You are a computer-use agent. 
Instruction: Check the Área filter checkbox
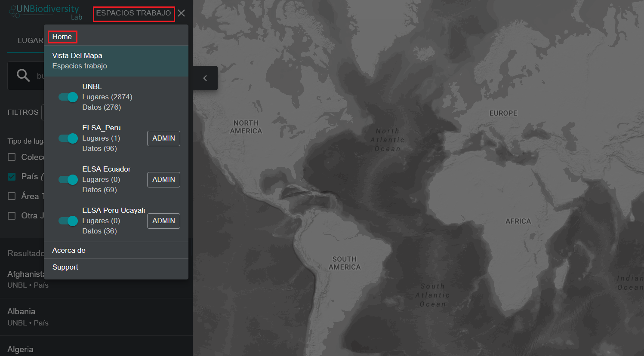[12, 196]
